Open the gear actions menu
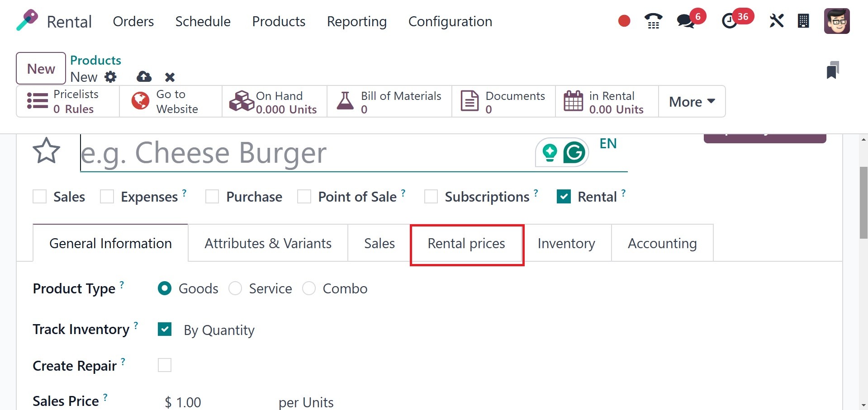 (110, 77)
